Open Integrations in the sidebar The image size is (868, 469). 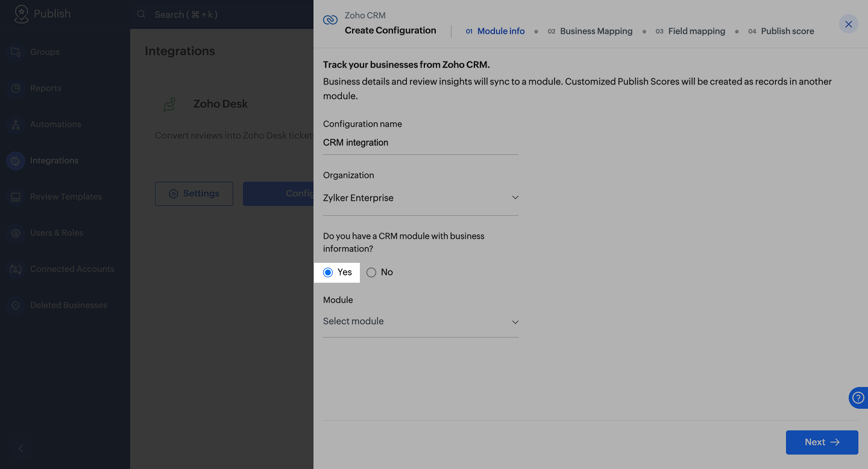click(x=54, y=160)
